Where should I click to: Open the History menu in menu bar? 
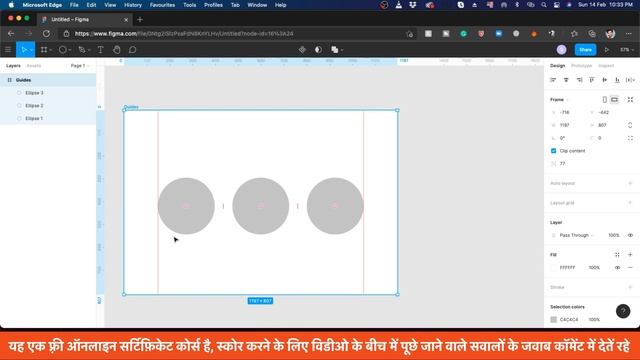133,5
